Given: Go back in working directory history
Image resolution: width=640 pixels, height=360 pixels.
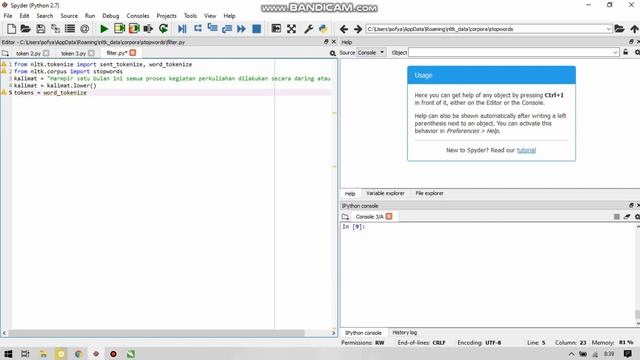Looking at the screenshot, I should point(344,29).
